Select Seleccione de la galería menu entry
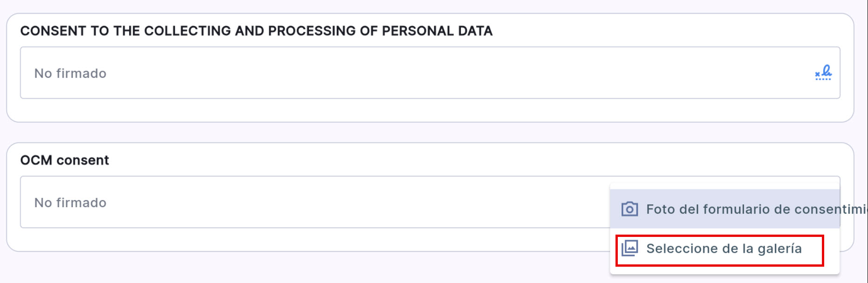The height and width of the screenshot is (283, 868). (724, 249)
